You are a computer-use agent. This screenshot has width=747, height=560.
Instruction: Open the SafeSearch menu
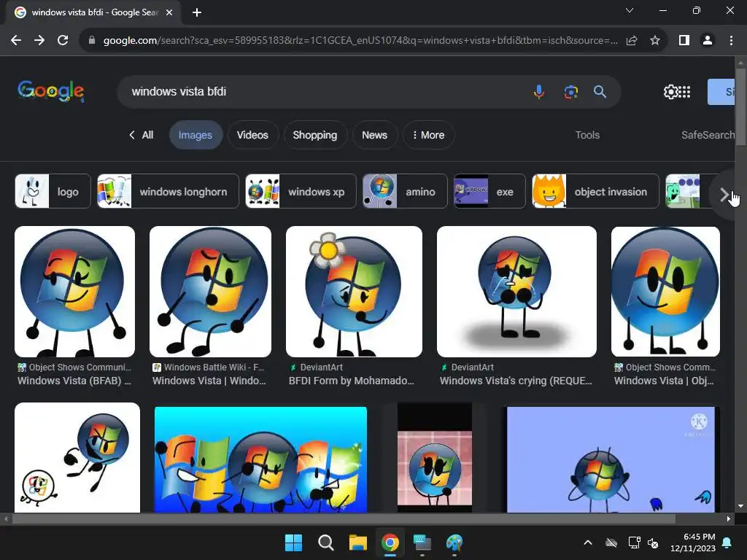pos(708,135)
